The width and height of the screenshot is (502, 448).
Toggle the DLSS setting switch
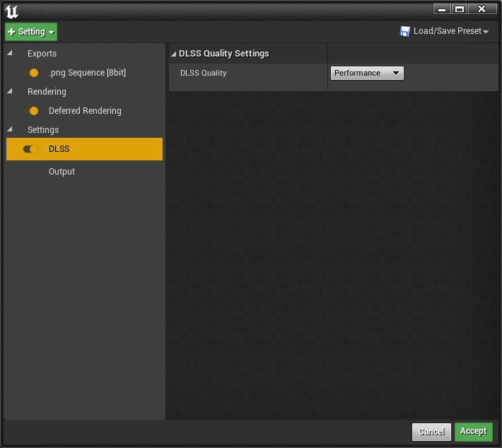click(30, 149)
